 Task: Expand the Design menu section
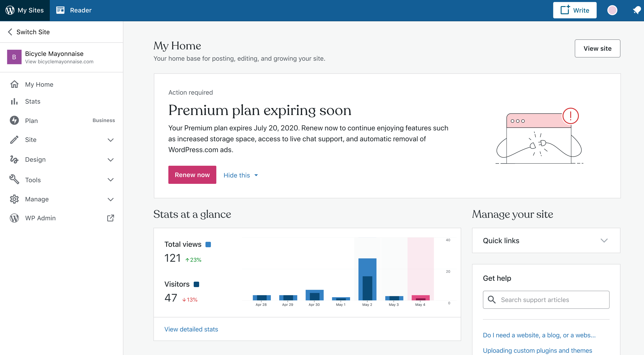(x=110, y=160)
